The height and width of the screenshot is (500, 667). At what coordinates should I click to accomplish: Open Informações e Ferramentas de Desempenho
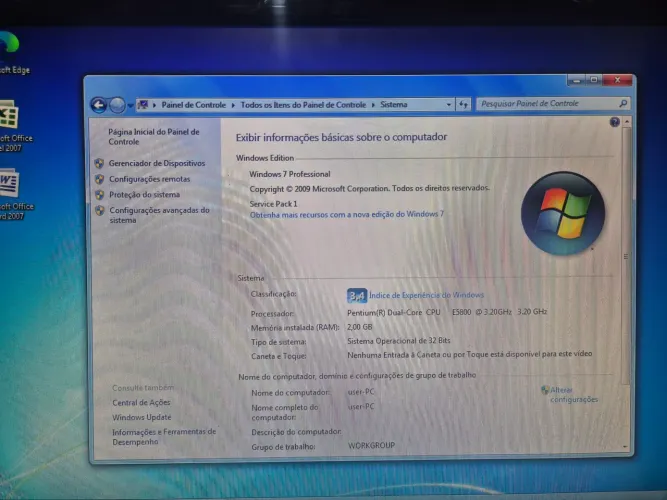click(x=164, y=437)
